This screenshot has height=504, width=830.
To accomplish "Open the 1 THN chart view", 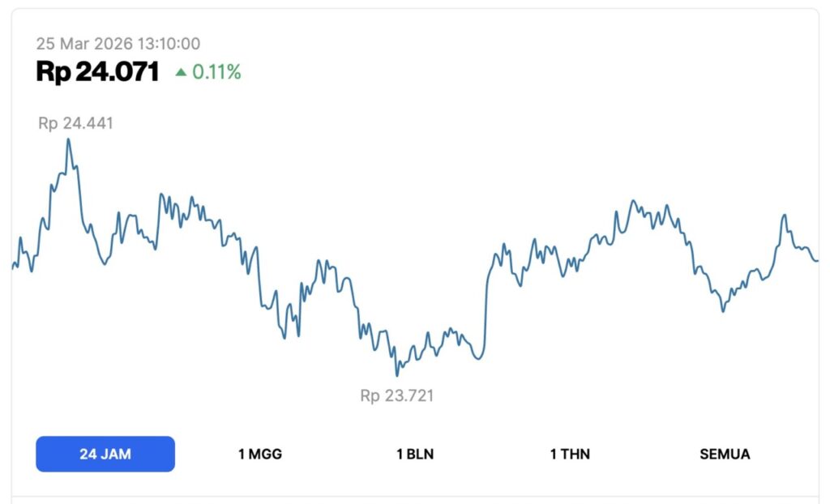I will click(570, 454).
